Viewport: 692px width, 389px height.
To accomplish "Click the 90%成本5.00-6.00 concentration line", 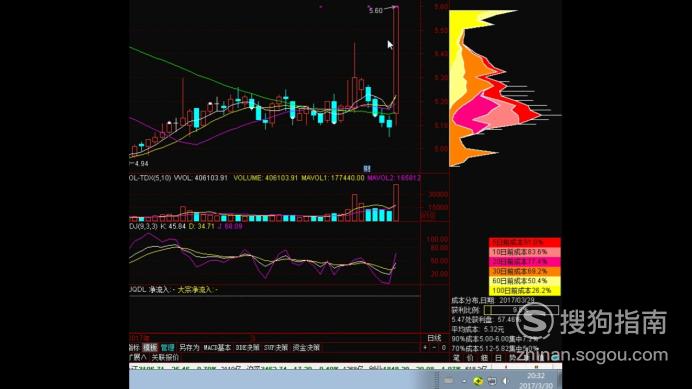I will (x=495, y=339).
